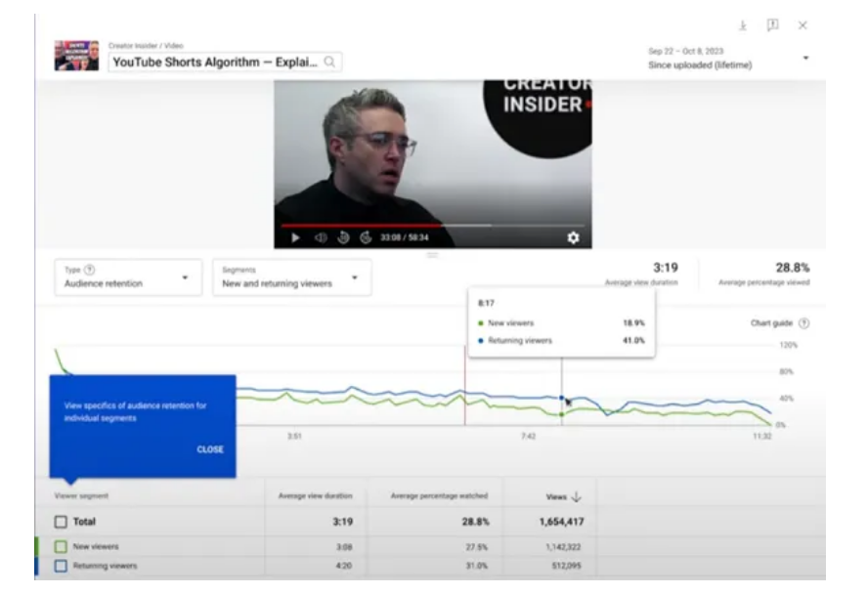868x594 pixels.
Task: Click the Viewer segment column header
Action: click(81, 495)
